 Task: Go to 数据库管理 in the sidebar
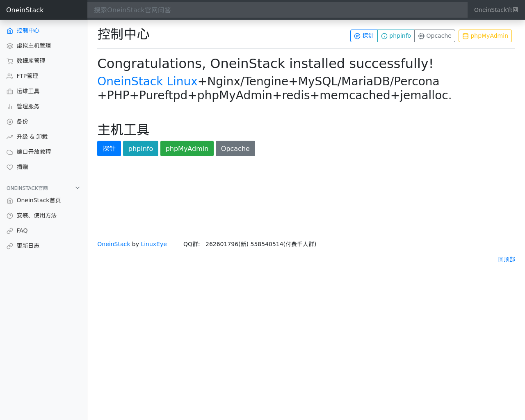[x=43, y=61]
